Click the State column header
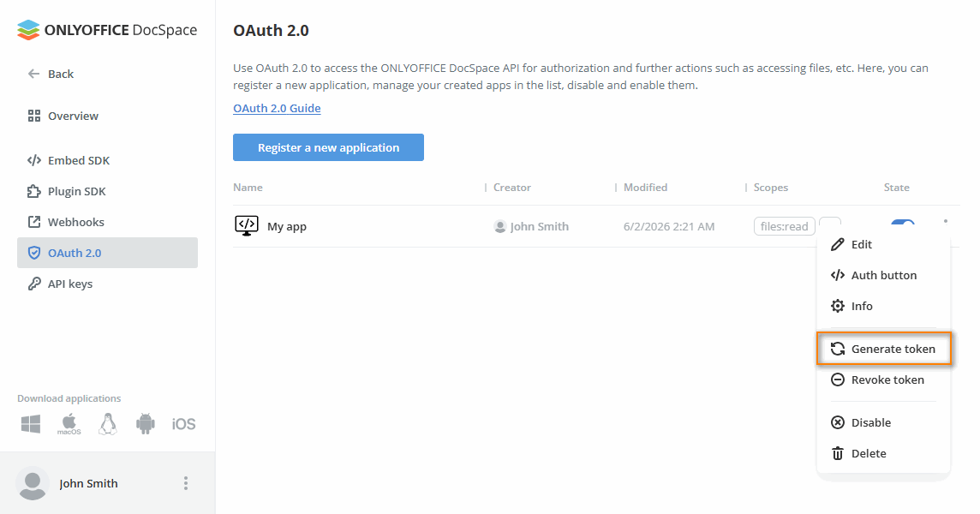 [896, 188]
